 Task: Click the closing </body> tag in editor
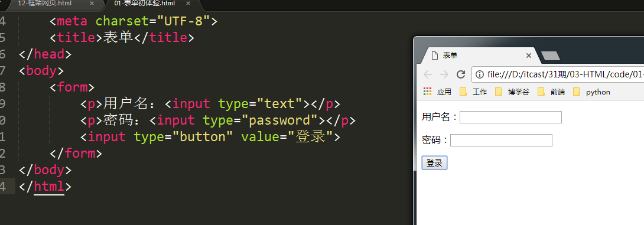tap(45, 170)
